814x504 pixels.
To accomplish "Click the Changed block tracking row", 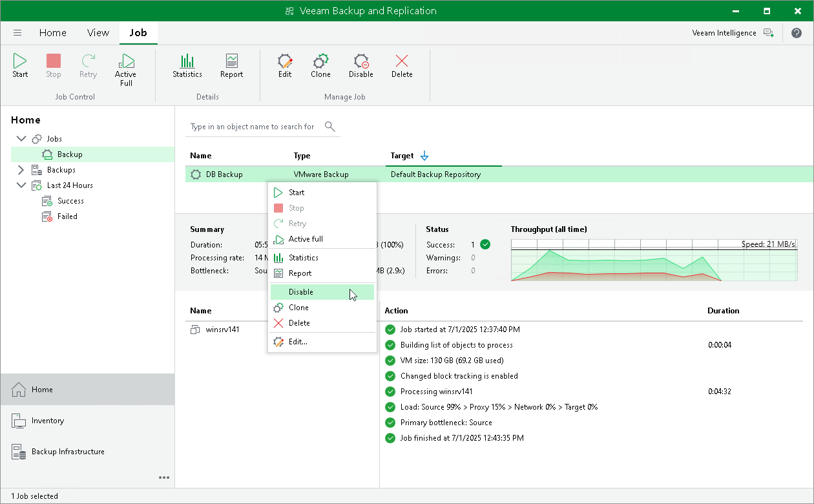I will pos(459,376).
